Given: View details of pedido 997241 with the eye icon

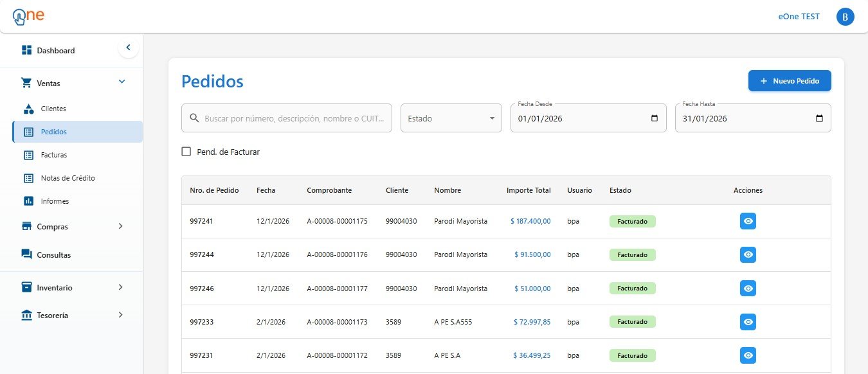Looking at the screenshot, I should (748, 220).
